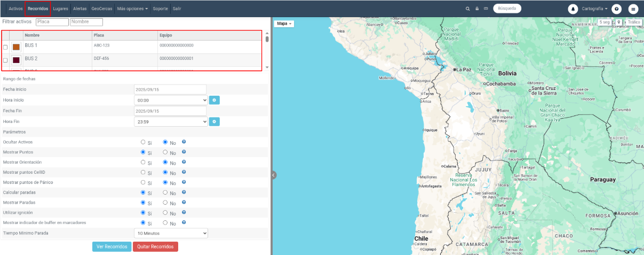
Task: Click the Búsqueda button
Action: point(507,9)
